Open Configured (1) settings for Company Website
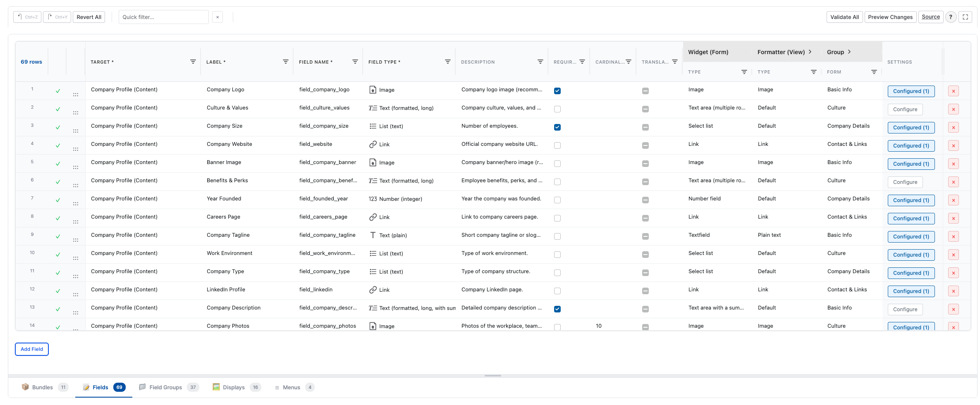Viewport: 980px width, 405px height. (x=911, y=146)
